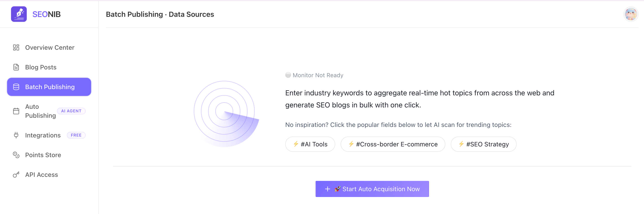This screenshot has width=644, height=214.
Task: Click the Monitor Not Ready status dot
Action: tap(288, 75)
